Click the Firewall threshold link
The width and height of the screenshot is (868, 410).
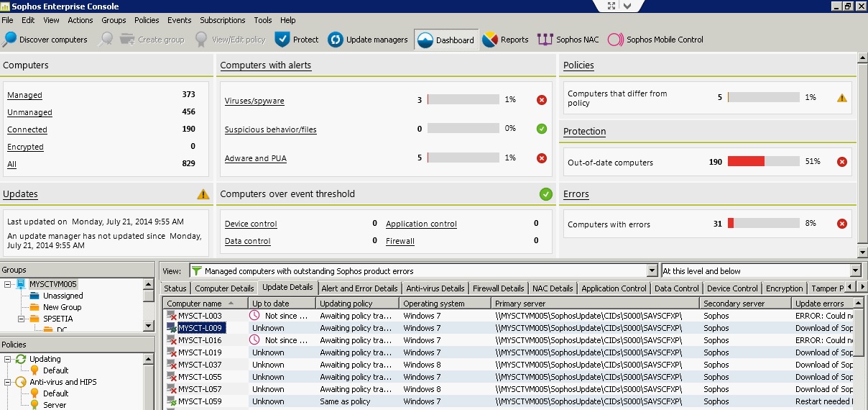[x=400, y=241]
